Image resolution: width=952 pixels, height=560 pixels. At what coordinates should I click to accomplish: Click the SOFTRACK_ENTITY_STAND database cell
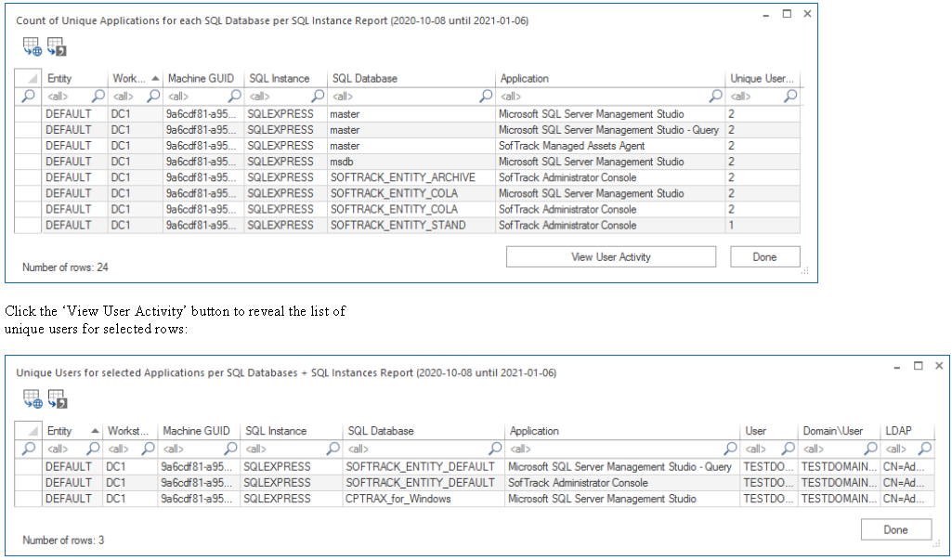point(398,225)
